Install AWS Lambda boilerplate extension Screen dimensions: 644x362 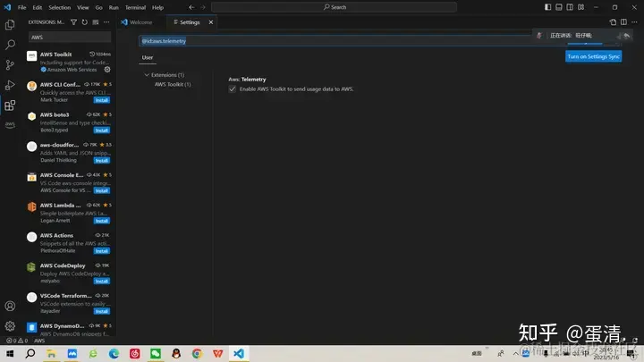click(x=101, y=221)
